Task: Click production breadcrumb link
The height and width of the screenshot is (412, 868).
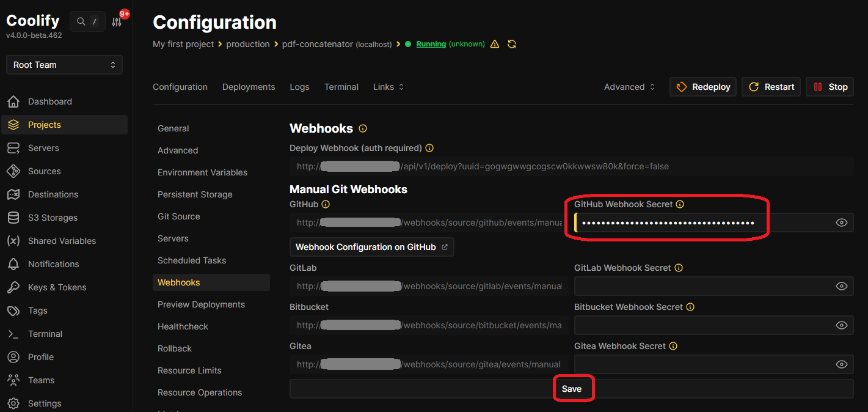Action: [x=248, y=44]
